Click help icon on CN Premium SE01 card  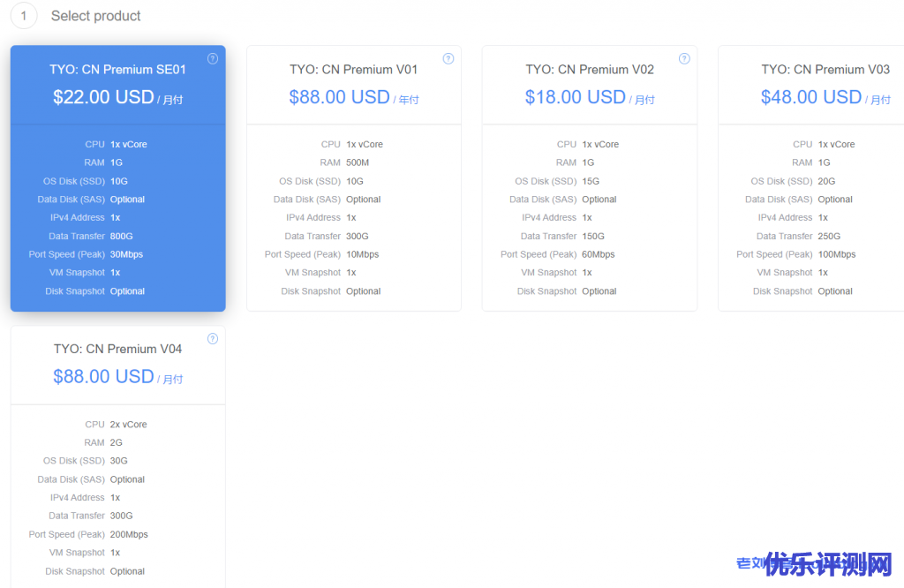213,59
